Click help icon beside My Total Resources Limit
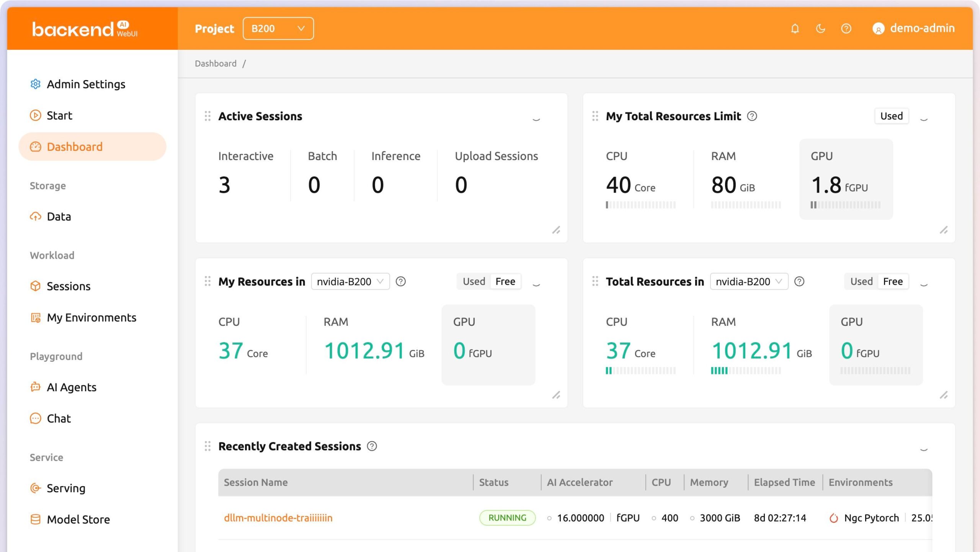This screenshot has height=552, width=980. point(752,116)
